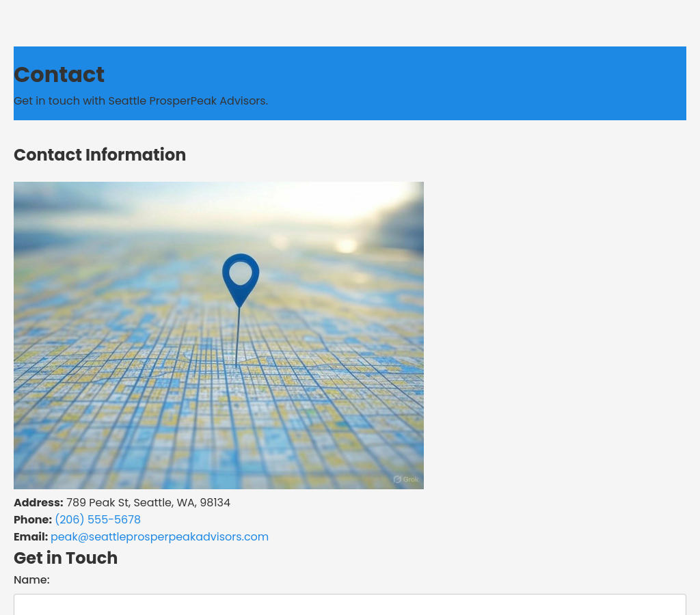Click the "Contact" page heading
The width and height of the screenshot is (700, 615).
coord(59,74)
